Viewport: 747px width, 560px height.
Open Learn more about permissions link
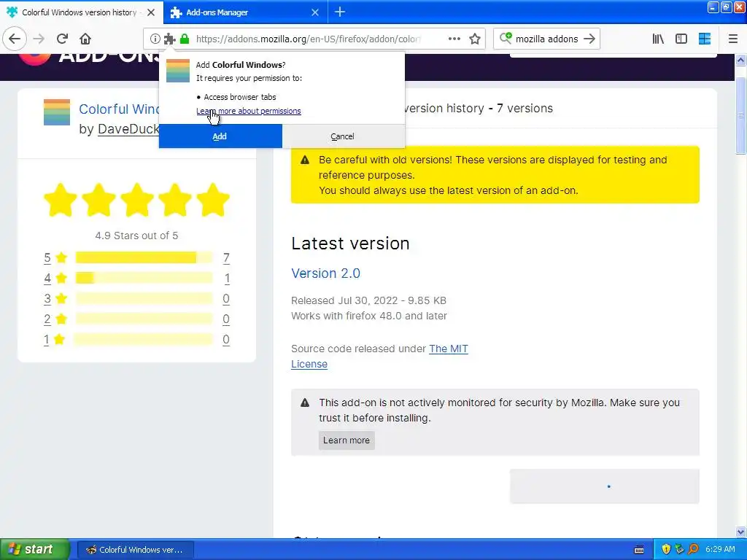point(248,111)
